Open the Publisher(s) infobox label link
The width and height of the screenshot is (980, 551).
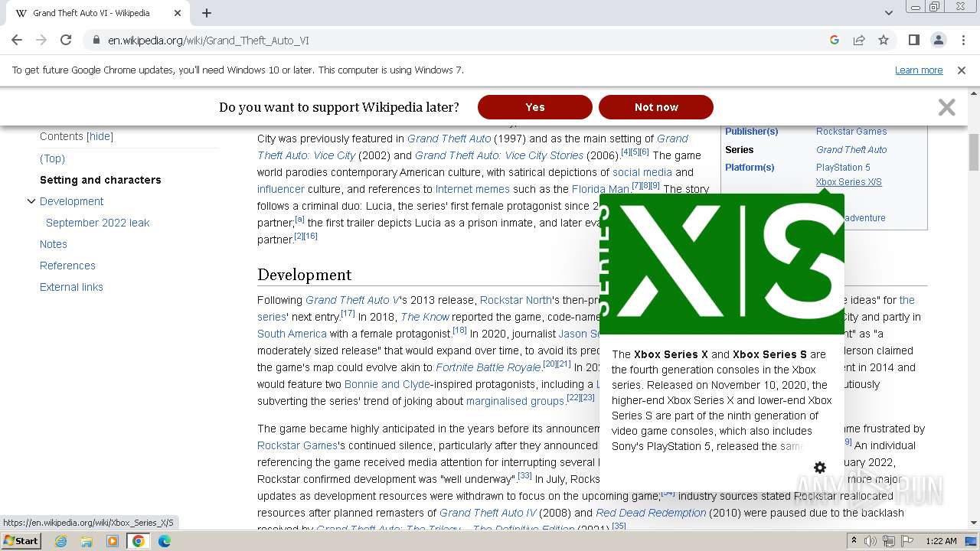tap(751, 132)
